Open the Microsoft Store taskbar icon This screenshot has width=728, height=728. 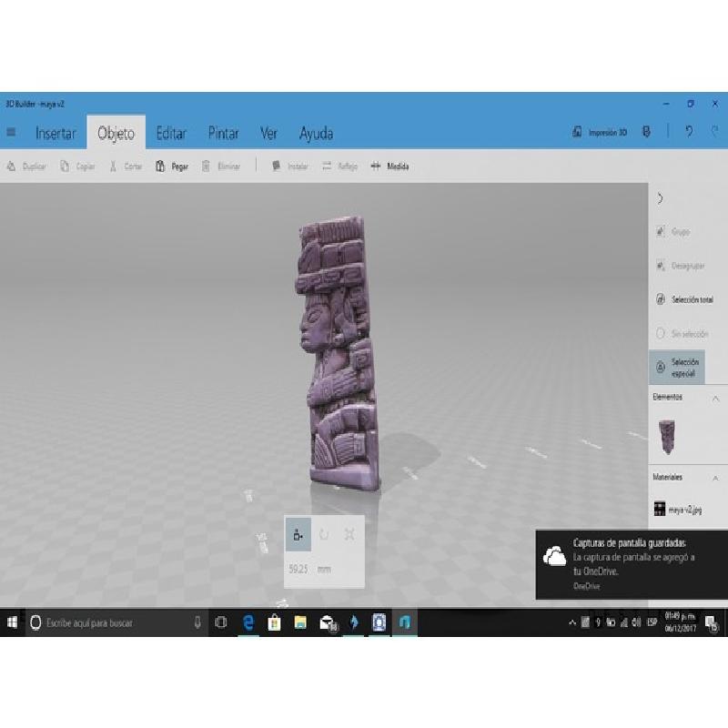275,622
